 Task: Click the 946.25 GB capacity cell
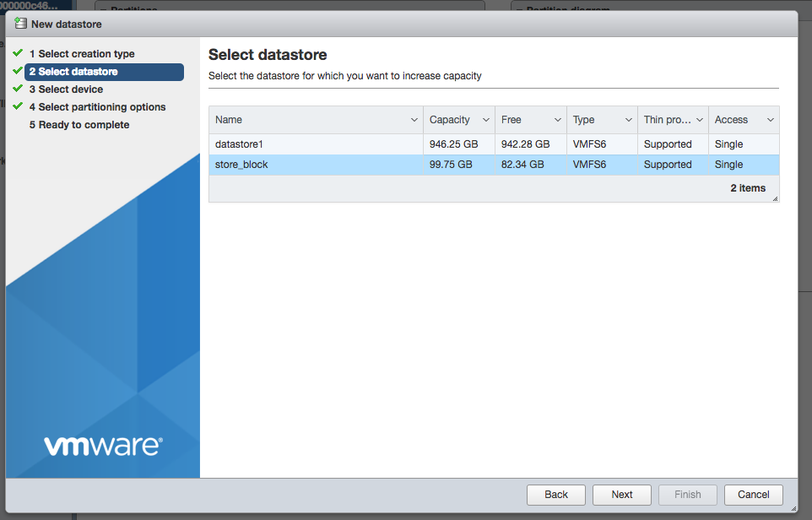coord(453,144)
